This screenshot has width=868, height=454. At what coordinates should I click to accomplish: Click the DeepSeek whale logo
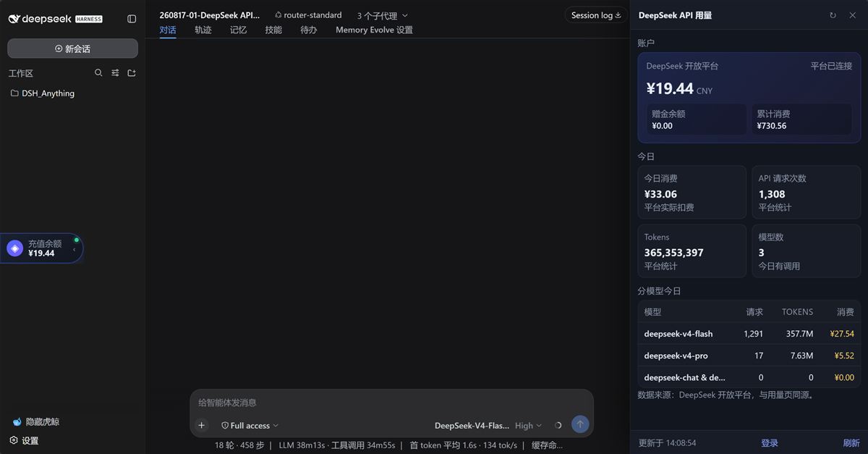click(x=14, y=19)
